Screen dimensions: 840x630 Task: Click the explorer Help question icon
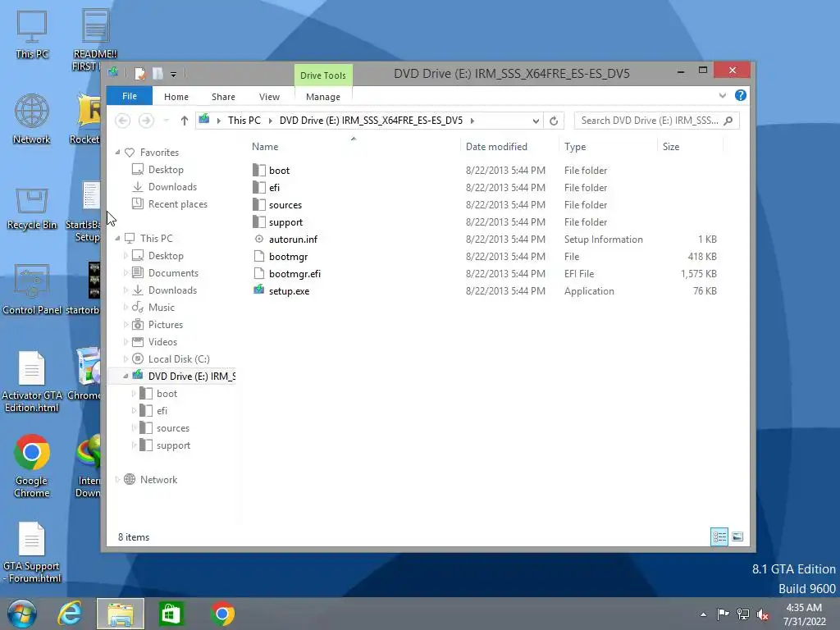click(x=741, y=95)
